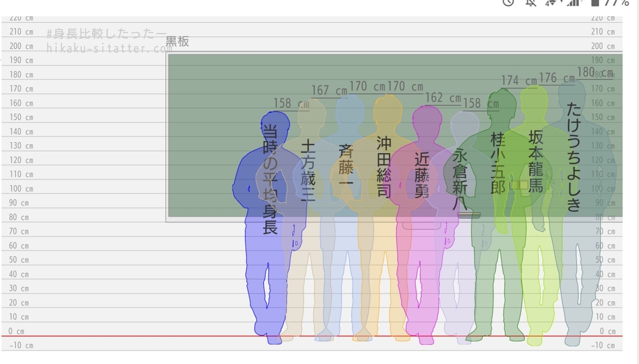This screenshot has height=364, width=639.
Task: Click the 174 cm height label
Action: coord(519,81)
